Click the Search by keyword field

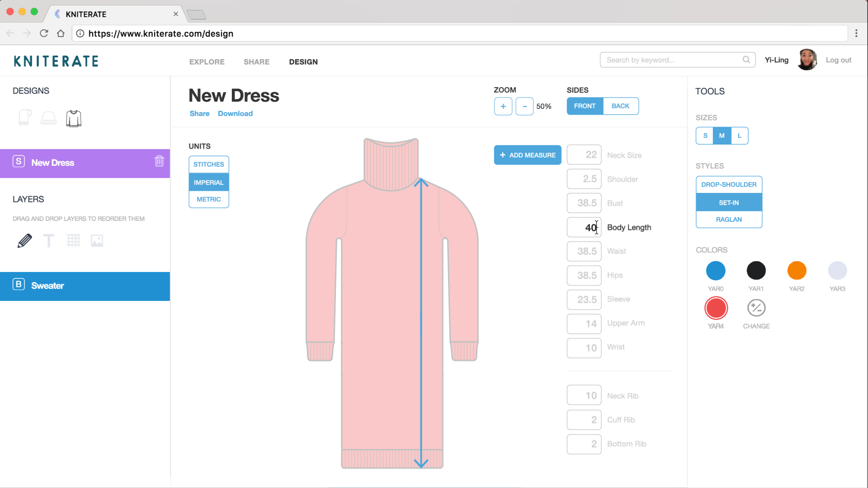click(x=671, y=60)
